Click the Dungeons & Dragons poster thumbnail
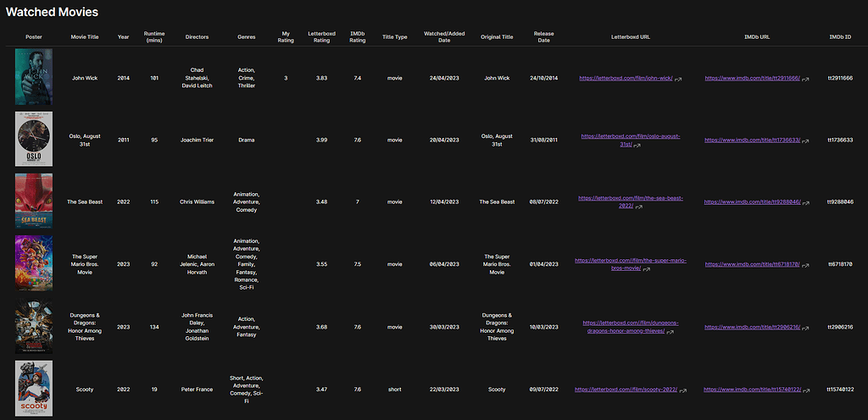 34,326
